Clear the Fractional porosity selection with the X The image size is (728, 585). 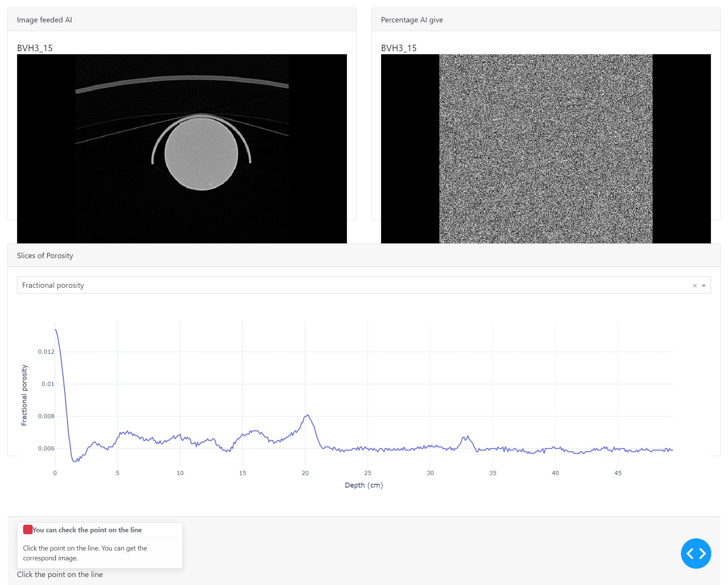click(x=695, y=285)
